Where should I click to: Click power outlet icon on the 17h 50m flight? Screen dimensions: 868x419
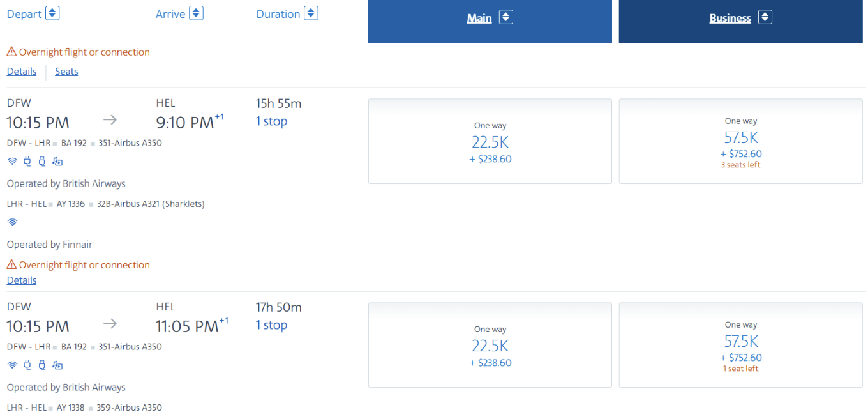point(27,365)
